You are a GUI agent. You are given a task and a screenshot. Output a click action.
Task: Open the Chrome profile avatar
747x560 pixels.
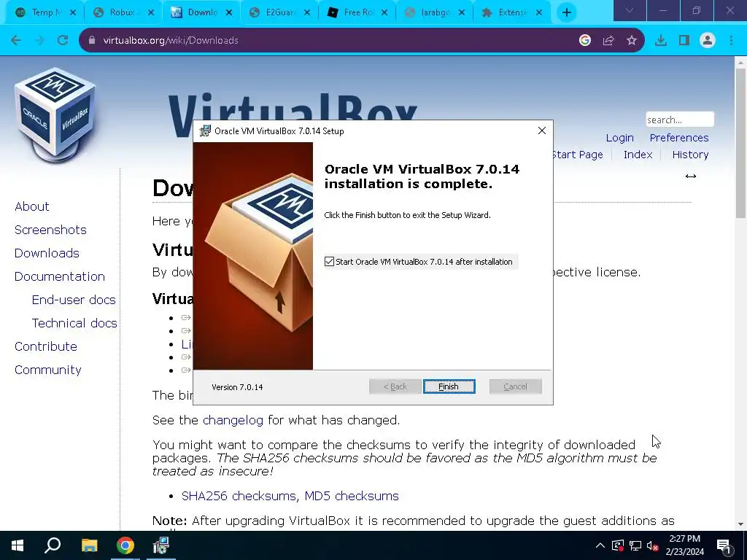[x=708, y=41]
